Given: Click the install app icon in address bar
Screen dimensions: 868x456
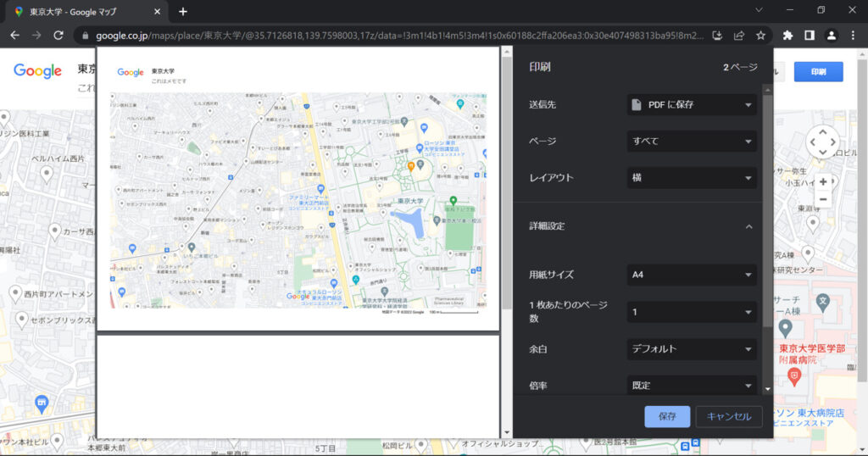Looking at the screenshot, I should (x=717, y=36).
